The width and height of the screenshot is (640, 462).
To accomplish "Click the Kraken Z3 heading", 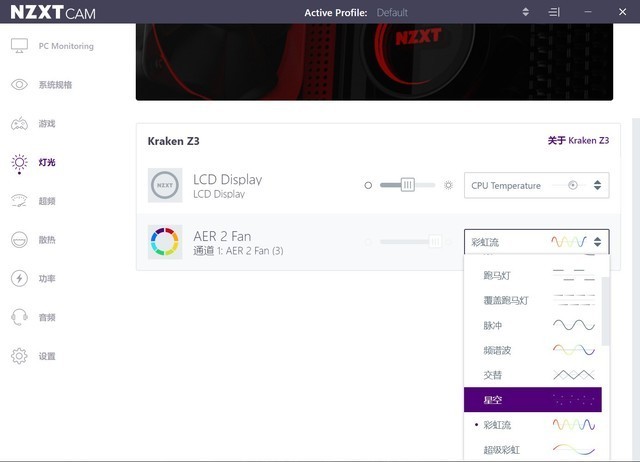I will tap(173, 141).
